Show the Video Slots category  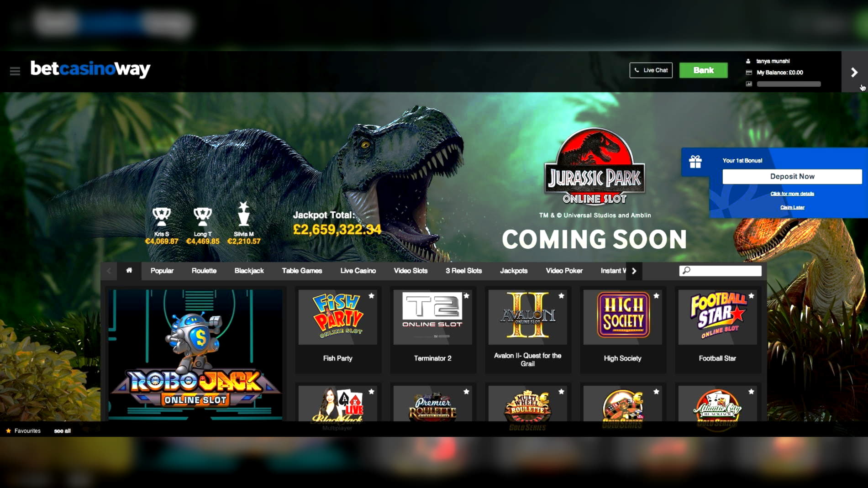[x=410, y=271]
